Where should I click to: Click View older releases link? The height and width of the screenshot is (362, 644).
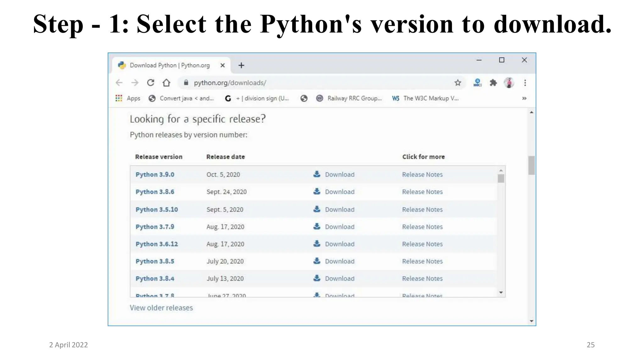pyautogui.click(x=161, y=308)
